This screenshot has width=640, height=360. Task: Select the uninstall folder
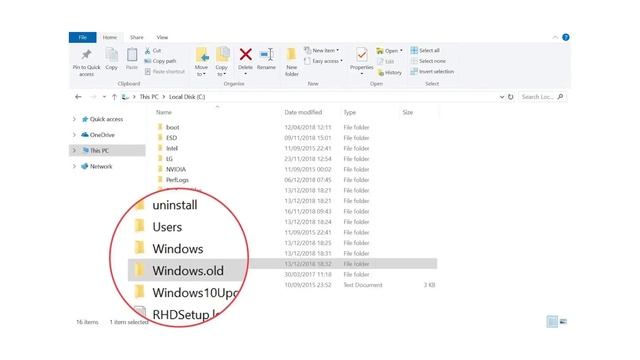coord(175,205)
